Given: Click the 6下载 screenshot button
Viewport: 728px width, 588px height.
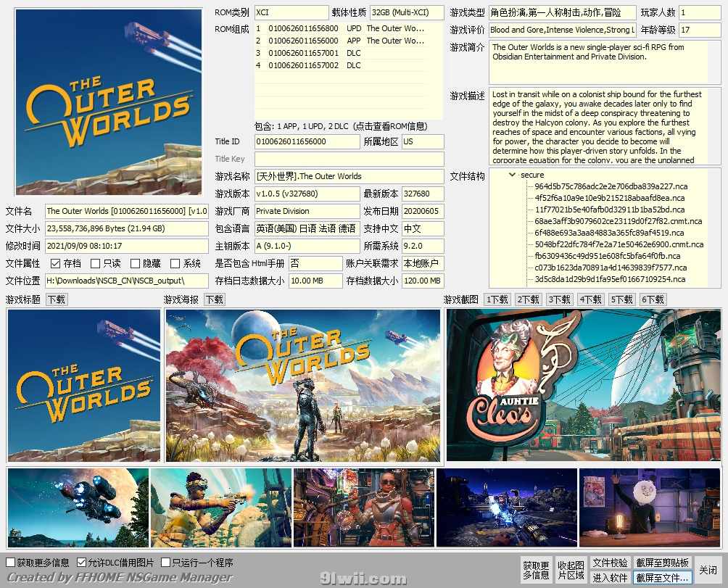Looking at the screenshot, I should pyautogui.click(x=653, y=300).
